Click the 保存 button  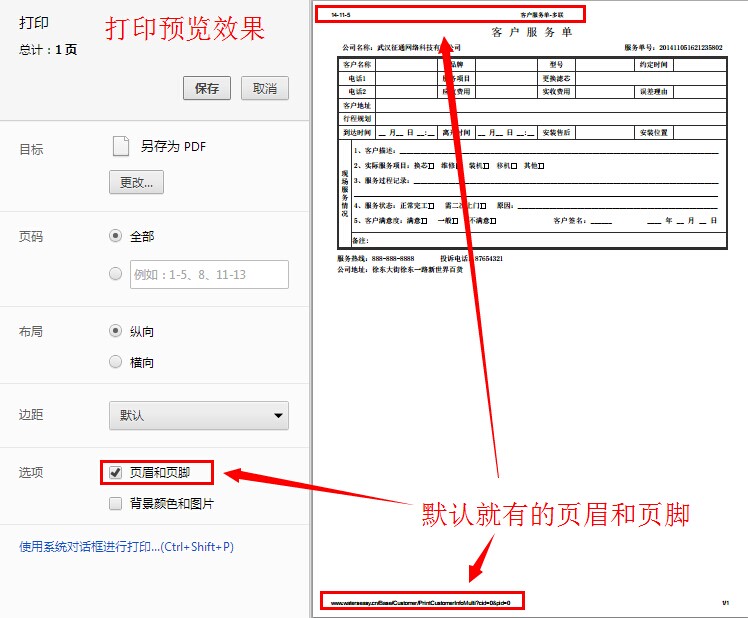[207, 88]
